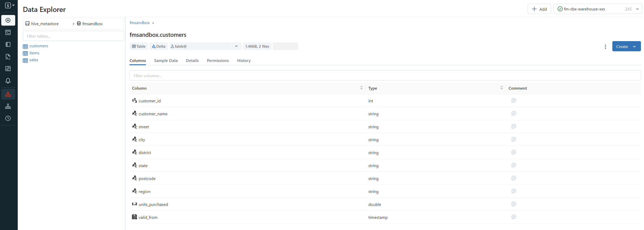This screenshot has width=644, height=230.
Task: Add comment to district column
Action: tap(514, 152)
